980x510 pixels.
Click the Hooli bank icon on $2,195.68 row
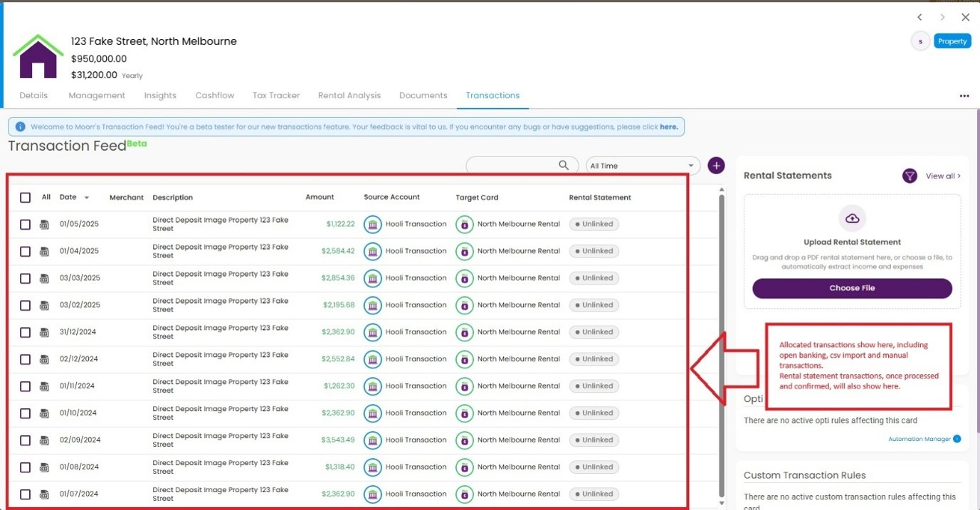click(372, 306)
